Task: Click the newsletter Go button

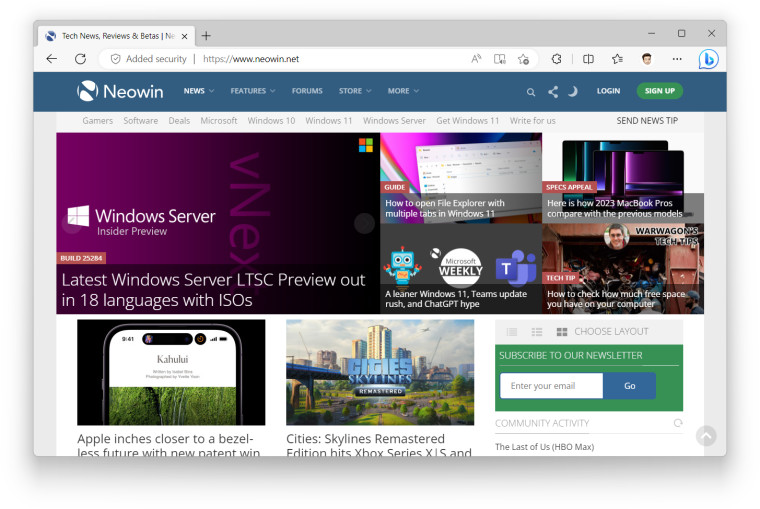Action: 629,386
